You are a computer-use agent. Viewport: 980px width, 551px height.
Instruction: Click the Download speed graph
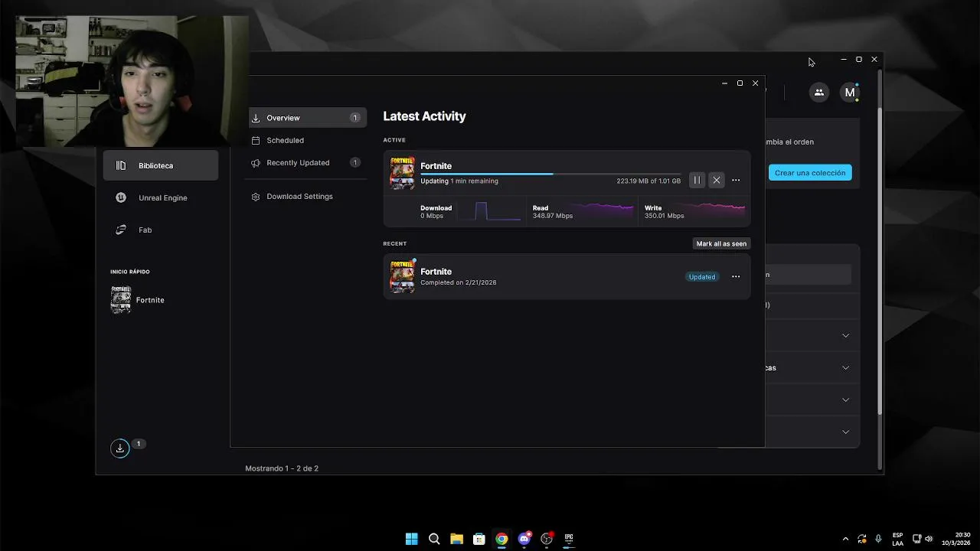(488, 211)
